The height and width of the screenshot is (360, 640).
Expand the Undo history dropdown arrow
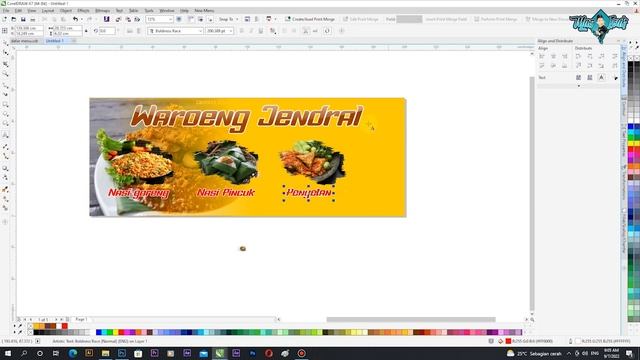(x=81, y=19)
